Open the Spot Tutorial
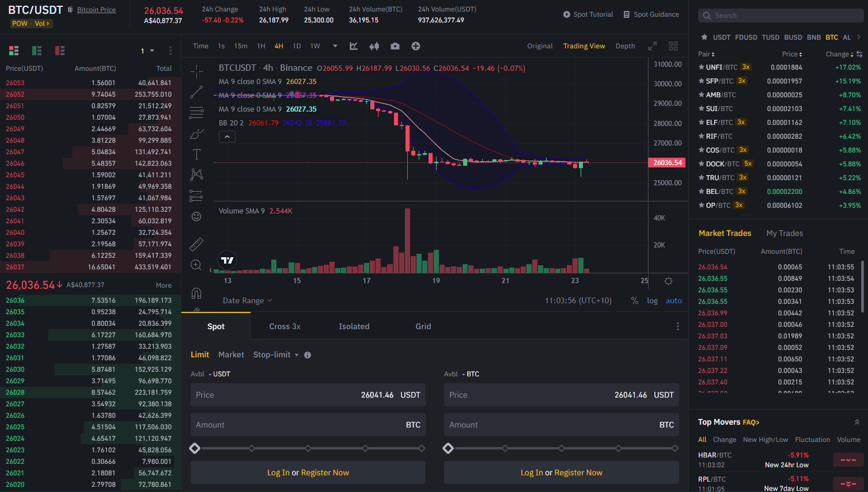Image resolution: width=868 pixels, height=492 pixels. click(588, 14)
